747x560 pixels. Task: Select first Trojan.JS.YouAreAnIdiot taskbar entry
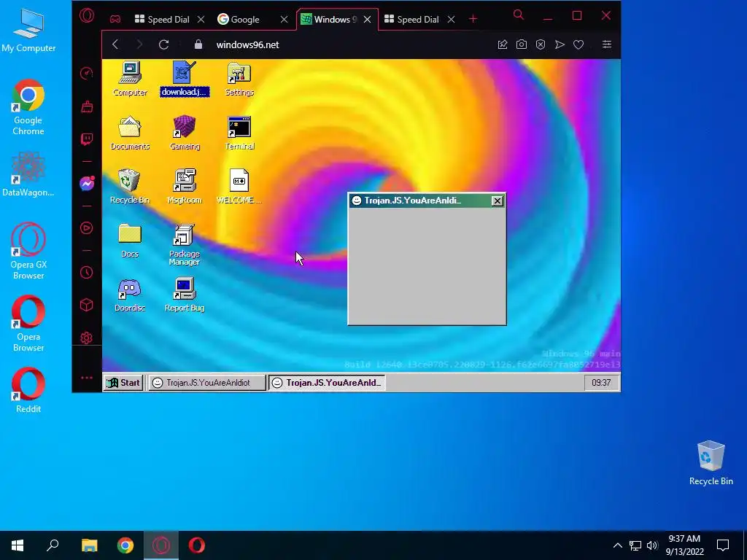(206, 382)
